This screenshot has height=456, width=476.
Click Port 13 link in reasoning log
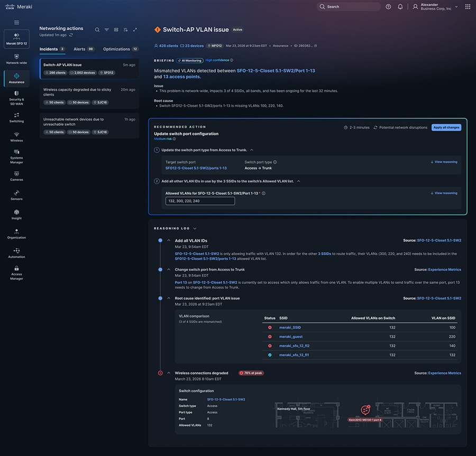[x=181, y=283]
